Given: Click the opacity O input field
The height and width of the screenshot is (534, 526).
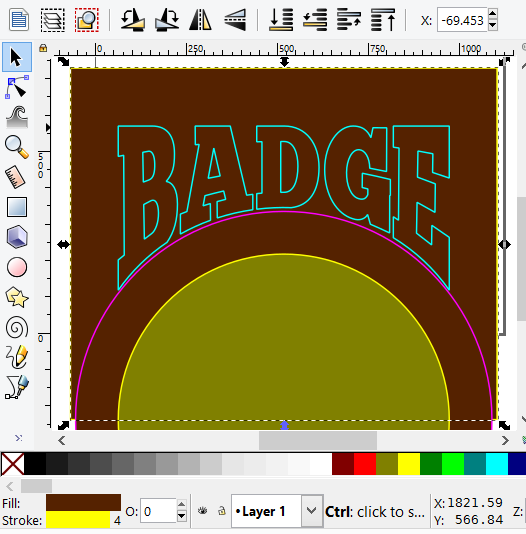Looking at the screenshot, I should pos(158,511).
